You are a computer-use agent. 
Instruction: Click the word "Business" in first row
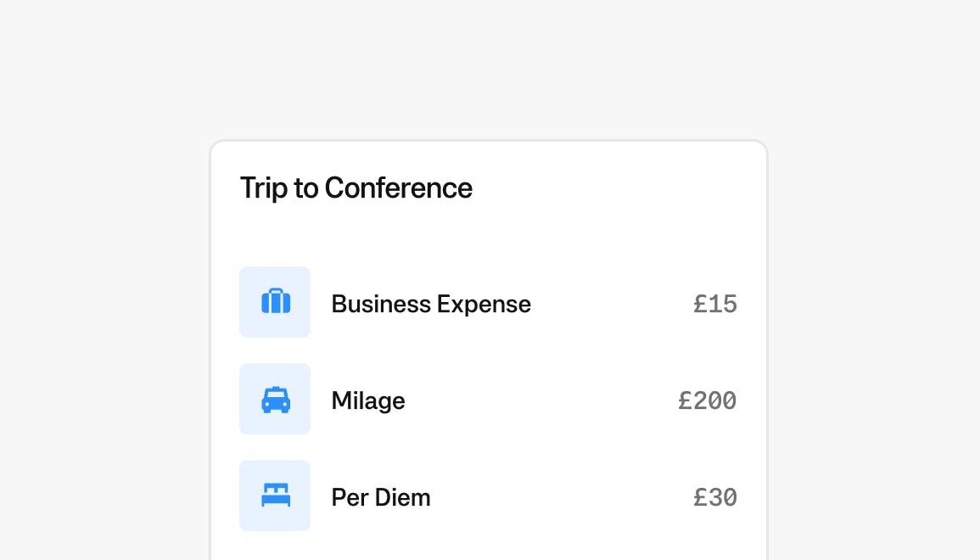[381, 304]
